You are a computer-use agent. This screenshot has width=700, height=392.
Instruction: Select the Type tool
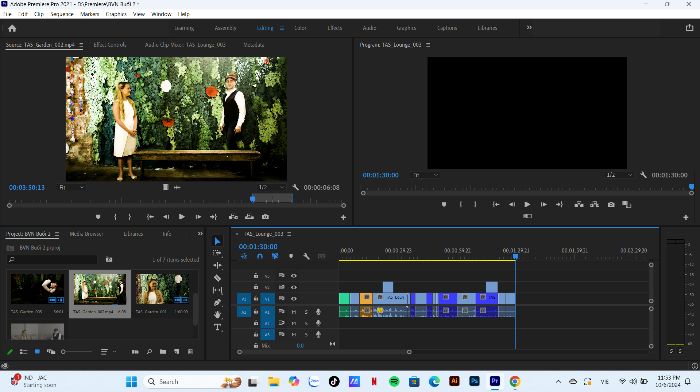tap(217, 327)
